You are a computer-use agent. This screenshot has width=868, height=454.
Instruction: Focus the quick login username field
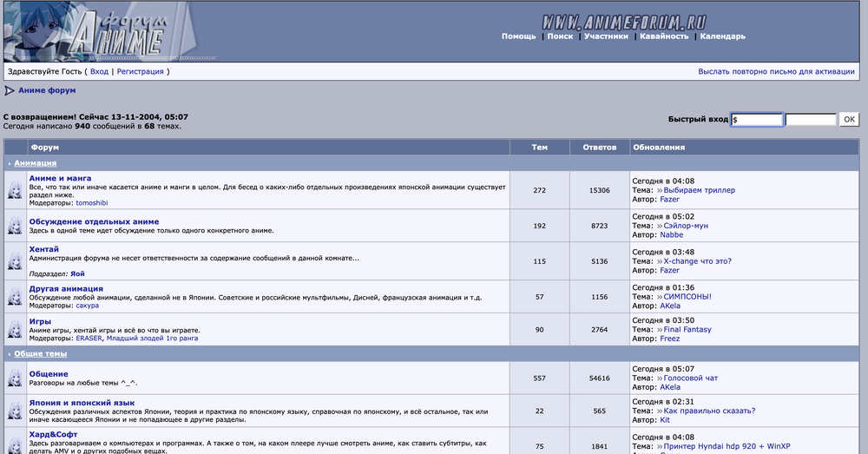(757, 119)
